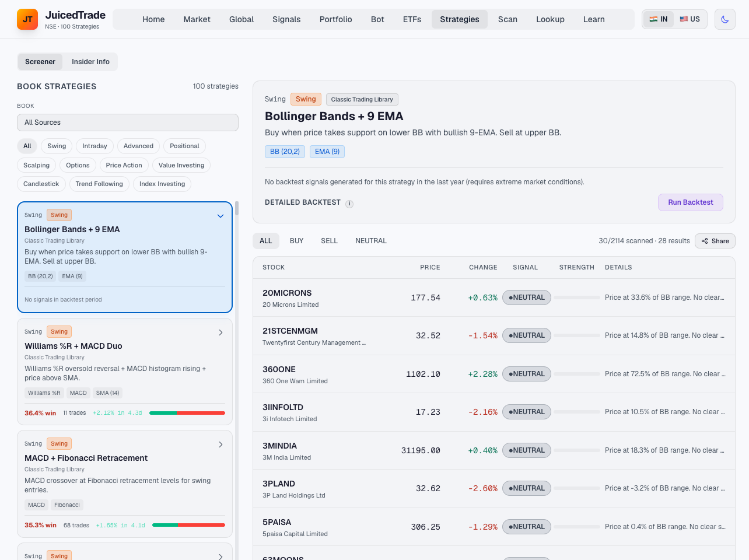
Task: Click the JT JuicedTrade logo icon
Action: [27, 19]
